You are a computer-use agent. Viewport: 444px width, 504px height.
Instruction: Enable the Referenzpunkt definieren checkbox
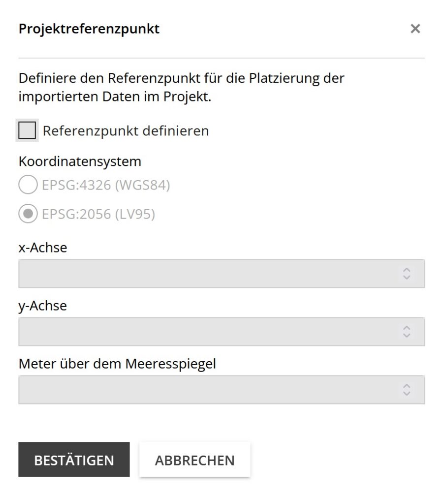(27, 131)
